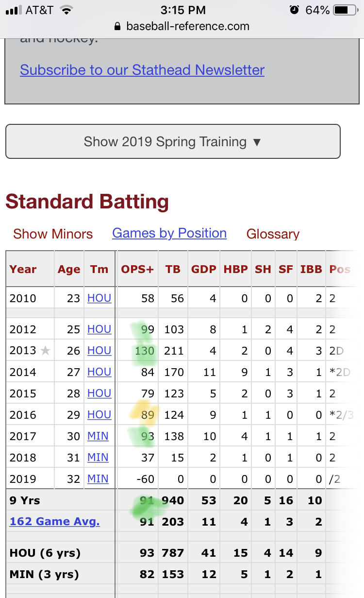This screenshot has width=364, height=598.
Task: Tap the gray star next to 2013
Action: click(45, 351)
